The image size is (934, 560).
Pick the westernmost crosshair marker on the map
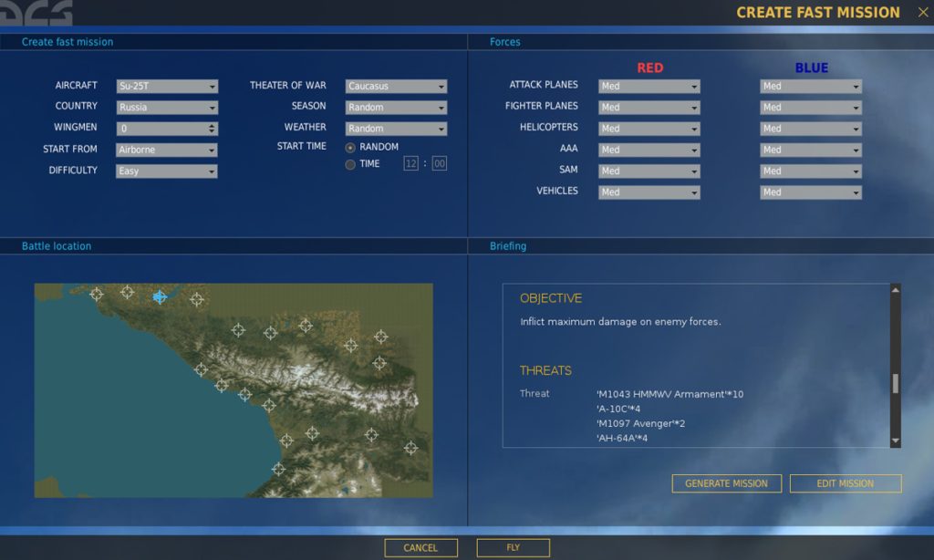click(x=97, y=294)
